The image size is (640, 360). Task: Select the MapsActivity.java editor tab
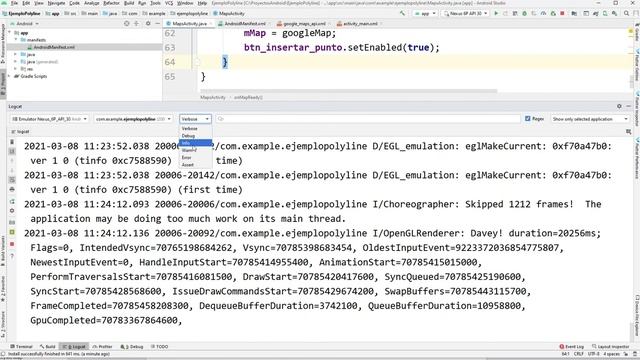click(x=188, y=24)
